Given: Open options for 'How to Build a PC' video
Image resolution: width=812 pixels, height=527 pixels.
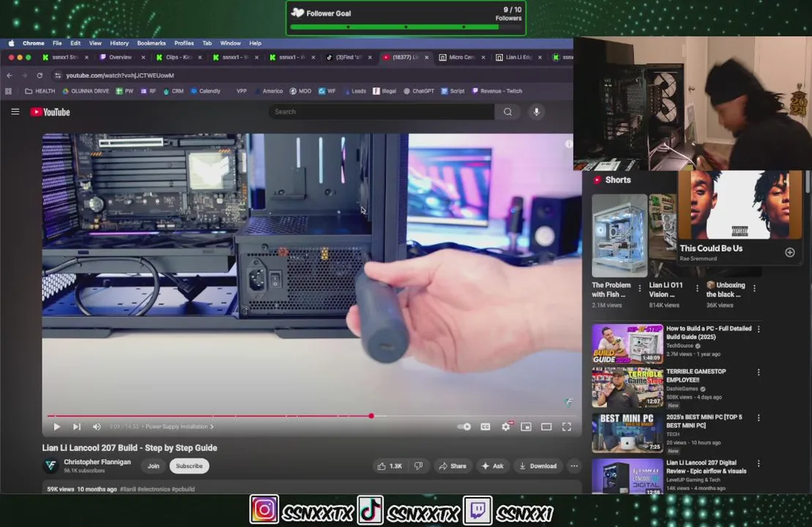Looking at the screenshot, I should 759,329.
